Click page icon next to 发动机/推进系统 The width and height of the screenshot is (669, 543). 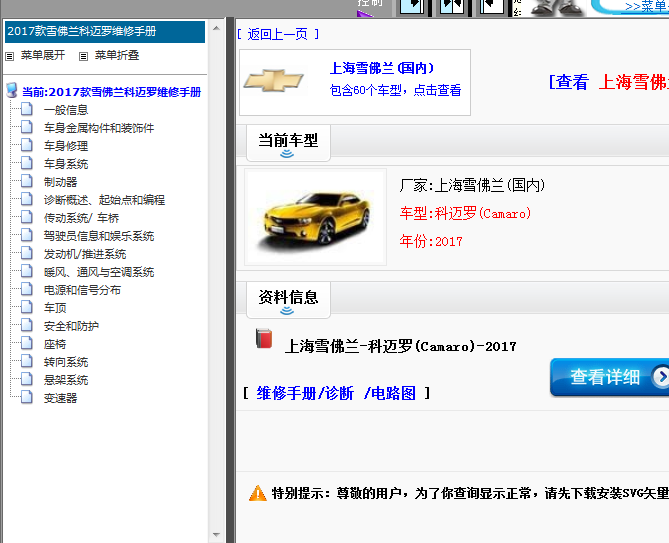tap(26, 253)
